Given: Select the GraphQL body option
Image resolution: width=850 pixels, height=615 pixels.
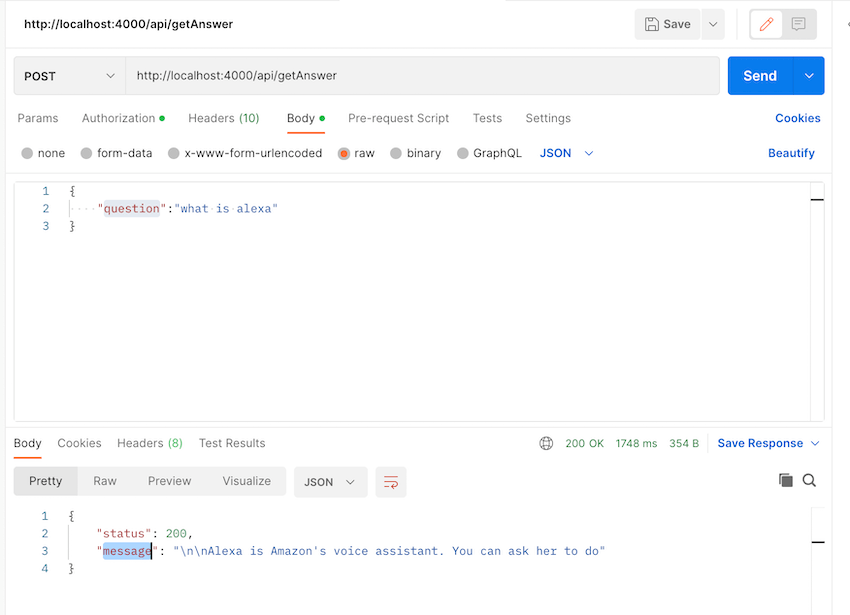Looking at the screenshot, I should (x=489, y=153).
